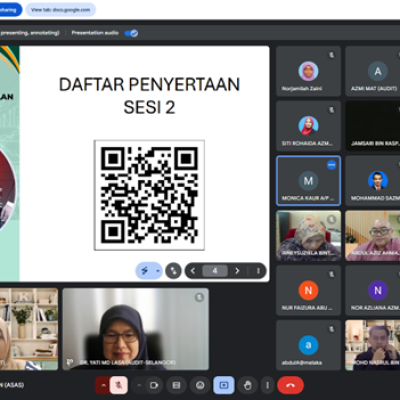Toggle the camera button in call bar
This screenshot has height=400, width=400.
154,385
